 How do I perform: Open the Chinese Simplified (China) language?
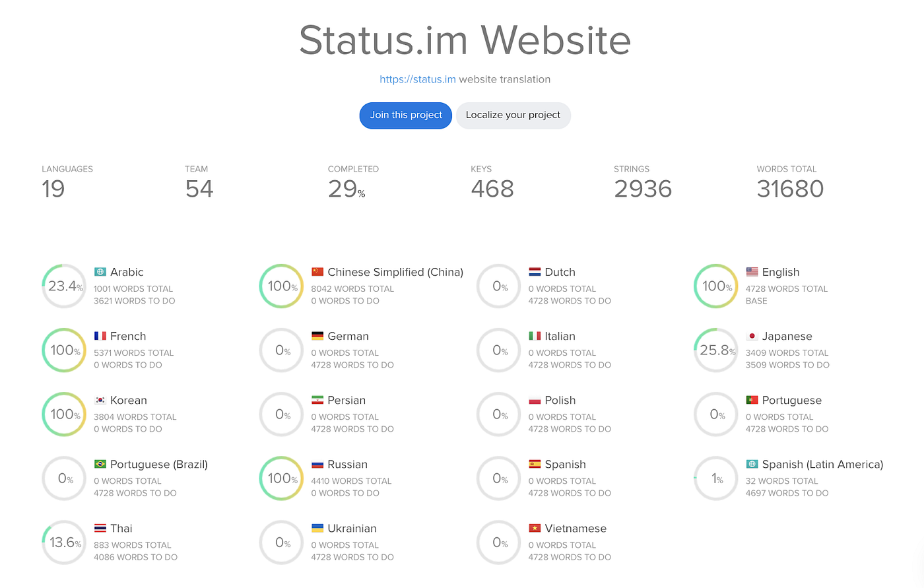click(395, 272)
